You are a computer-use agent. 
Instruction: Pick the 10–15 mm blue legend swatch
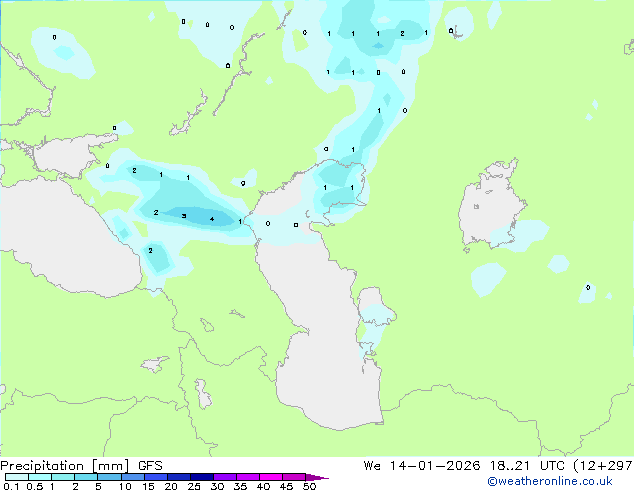pyautogui.click(x=133, y=477)
